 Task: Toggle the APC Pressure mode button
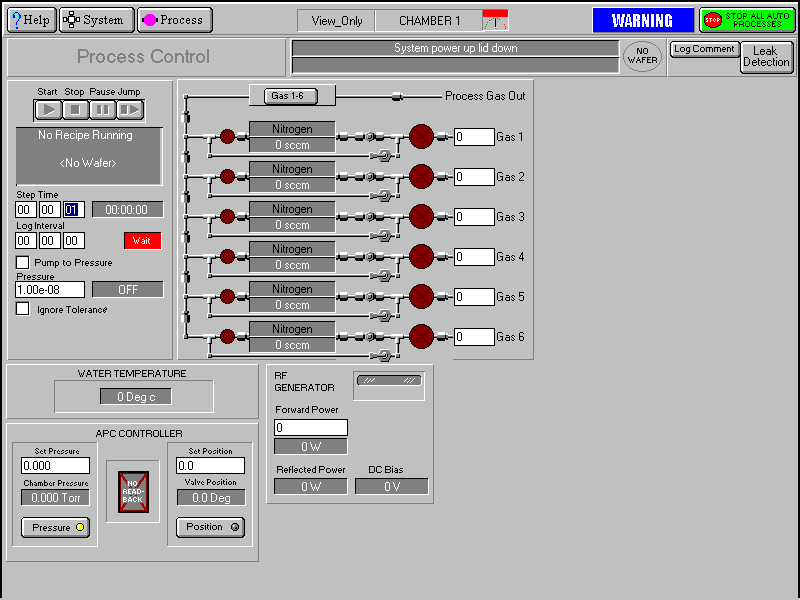(x=56, y=527)
